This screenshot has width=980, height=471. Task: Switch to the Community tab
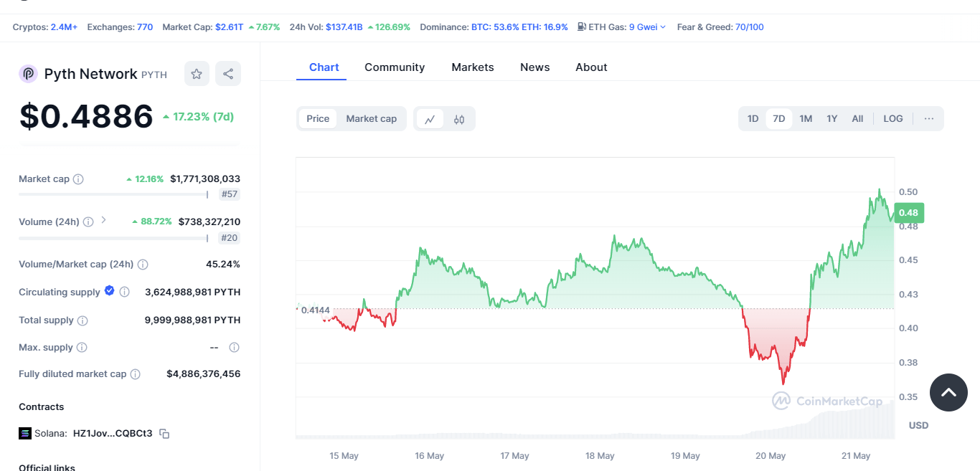[395, 67]
